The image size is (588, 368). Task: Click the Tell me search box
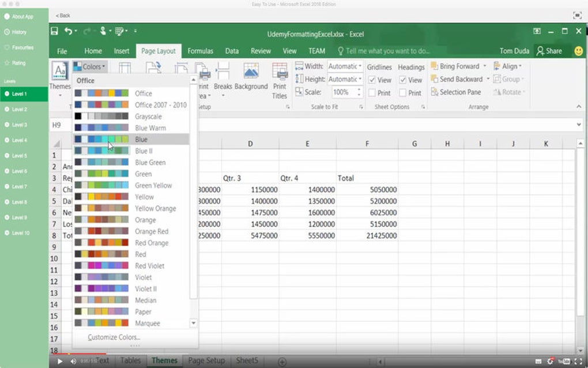click(383, 51)
